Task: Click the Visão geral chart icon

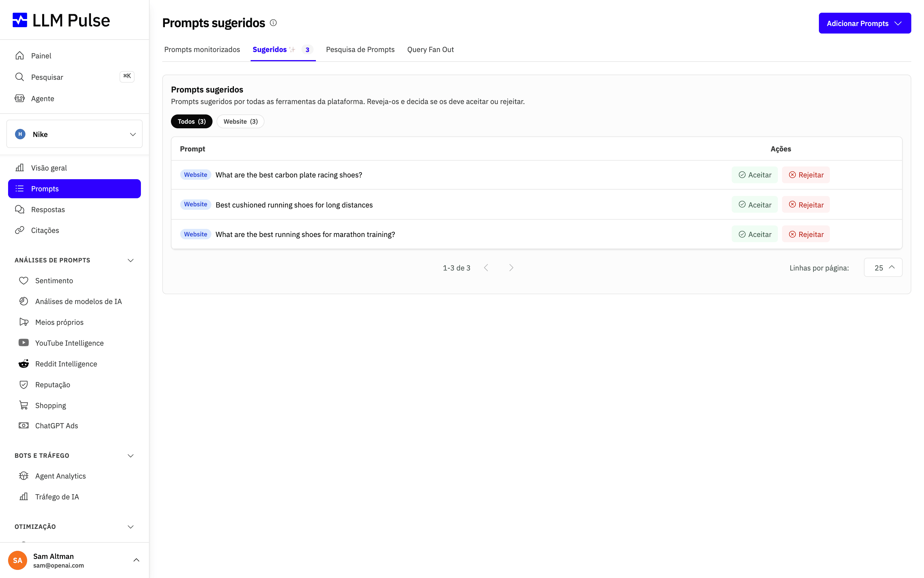Action: click(19, 168)
